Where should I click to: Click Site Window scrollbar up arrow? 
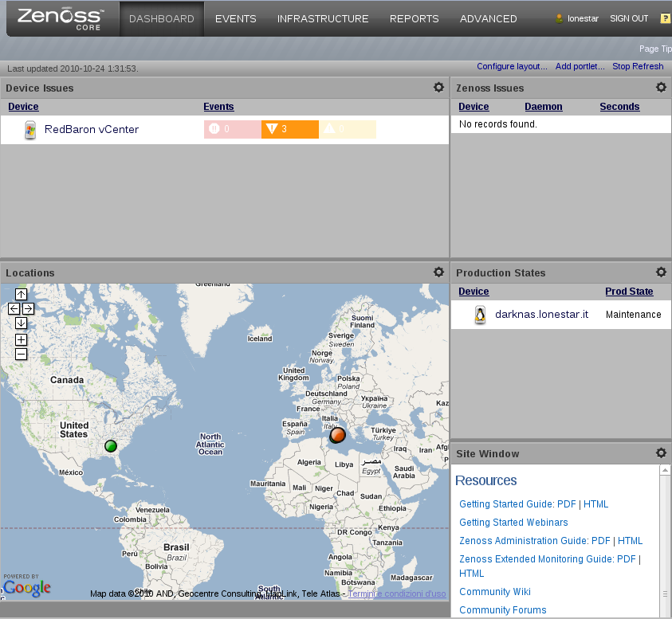(x=665, y=470)
